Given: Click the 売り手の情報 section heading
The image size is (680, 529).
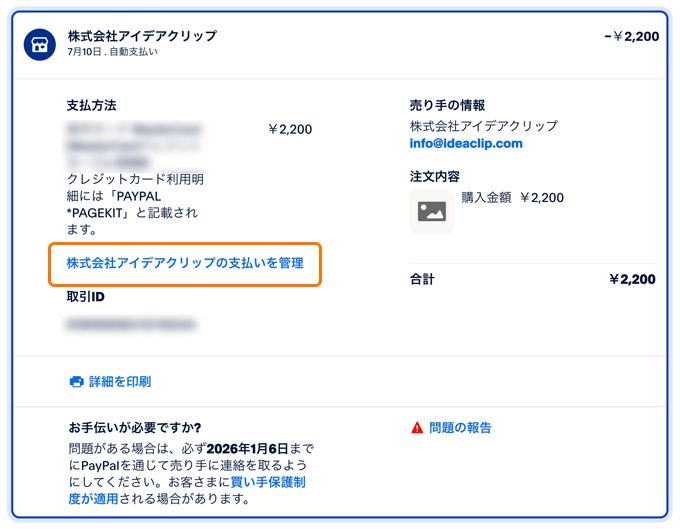Looking at the screenshot, I should coord(447,105).
